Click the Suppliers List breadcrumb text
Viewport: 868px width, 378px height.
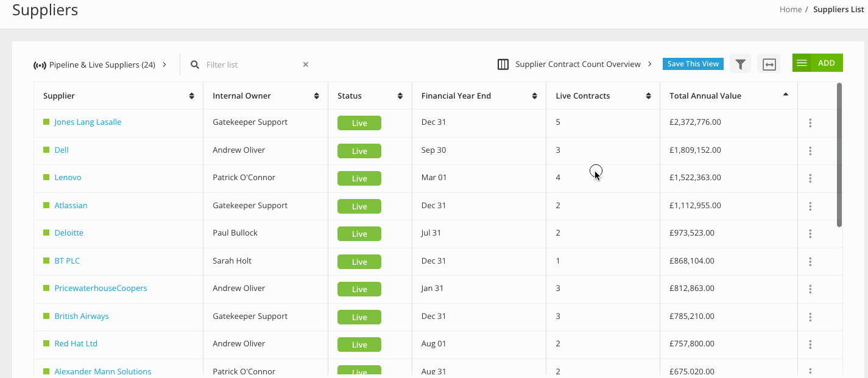[x=839, y=9]
